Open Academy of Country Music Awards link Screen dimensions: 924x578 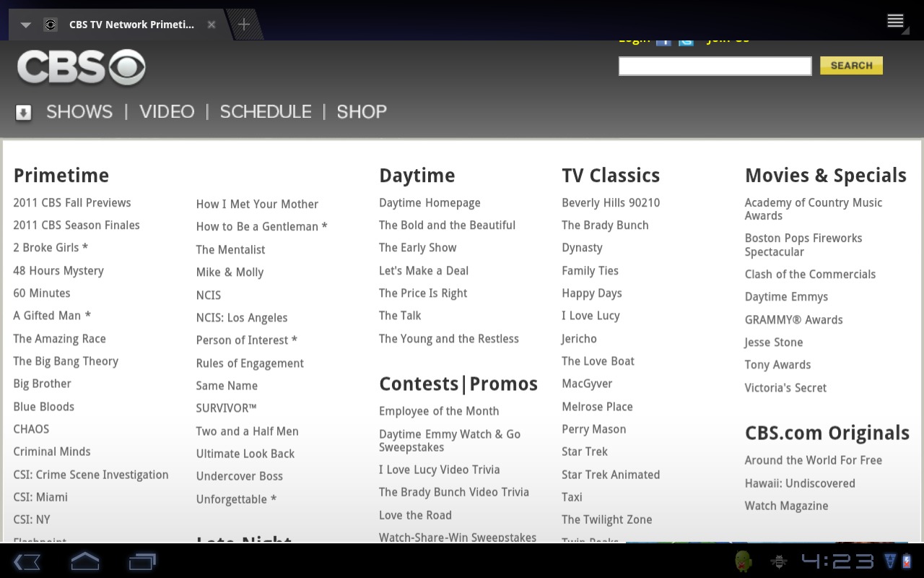click(x=814, y=210)
